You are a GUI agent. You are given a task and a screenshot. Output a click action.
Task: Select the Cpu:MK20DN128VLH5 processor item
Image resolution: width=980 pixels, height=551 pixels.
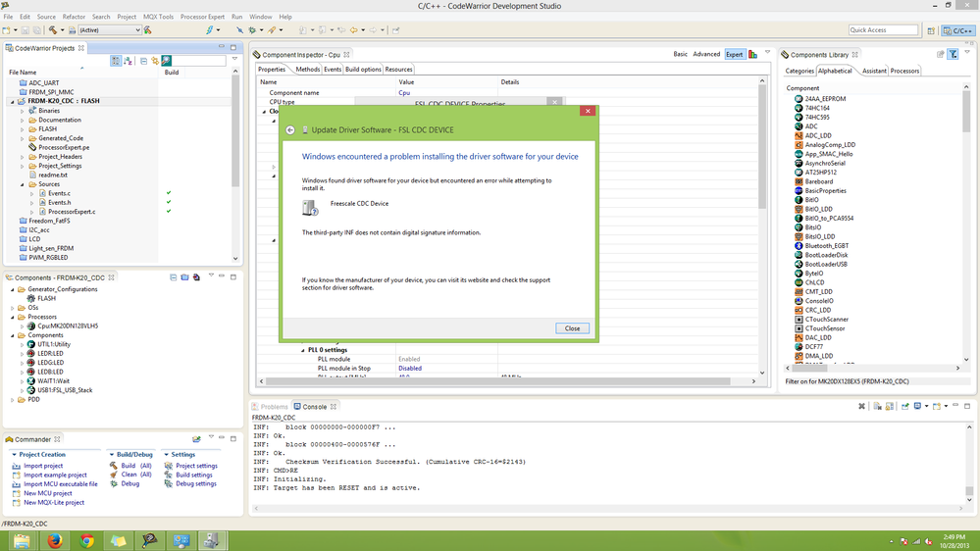point(68,326)
